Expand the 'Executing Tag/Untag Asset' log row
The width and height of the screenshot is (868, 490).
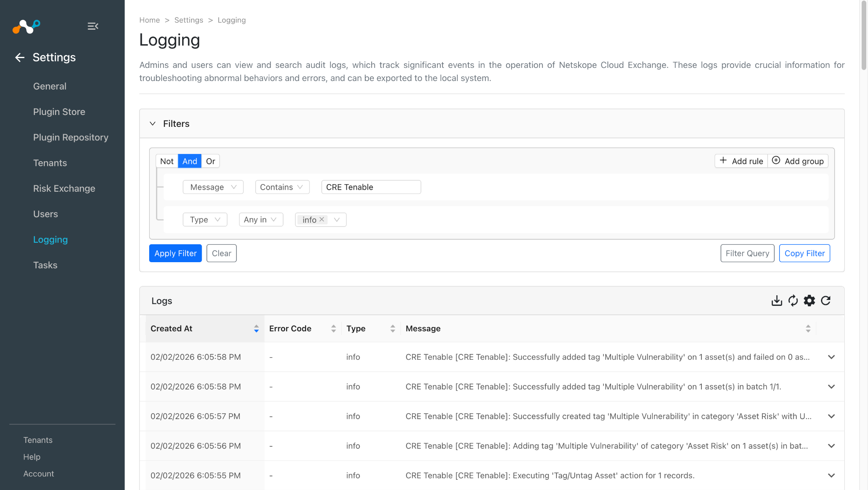click(x=832, y=476)
